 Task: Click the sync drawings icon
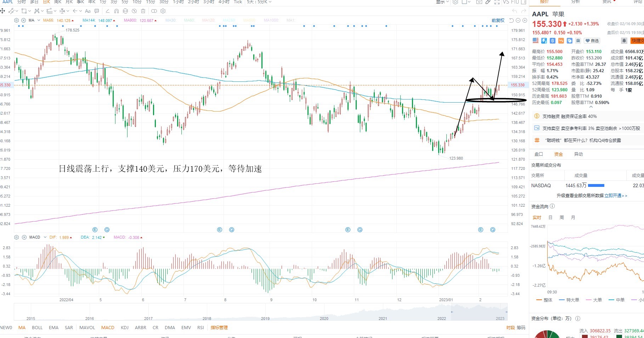125,11
